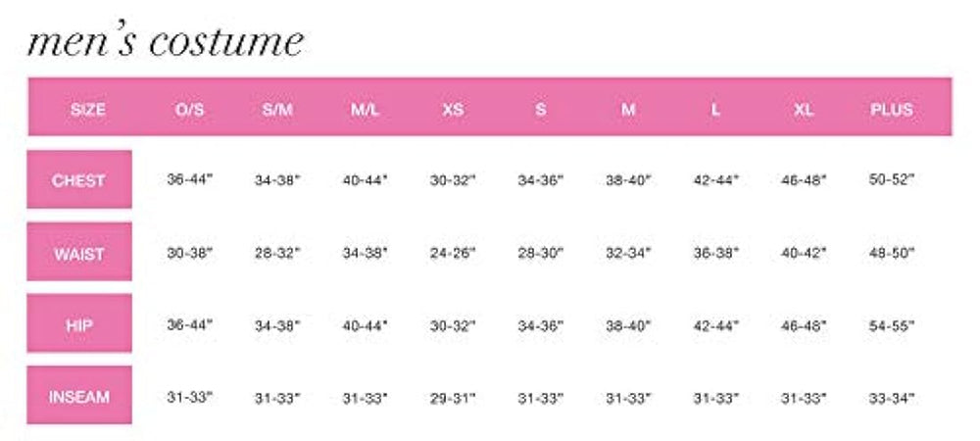The width and height of the screenshot is (980, 441).
Task: Click chest value 50-52" for PLUS
Action: click(x=891, y=180)
